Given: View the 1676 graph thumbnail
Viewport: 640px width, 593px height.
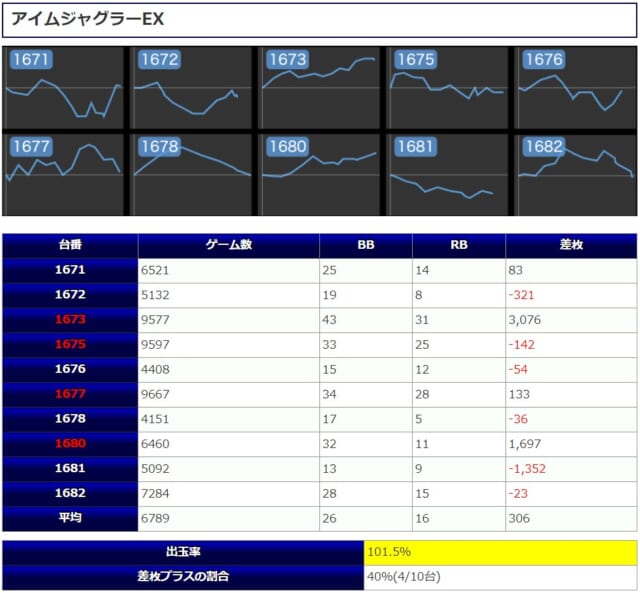Looking at the screenshot, I should pyautogui.click(x=575, y=88).
